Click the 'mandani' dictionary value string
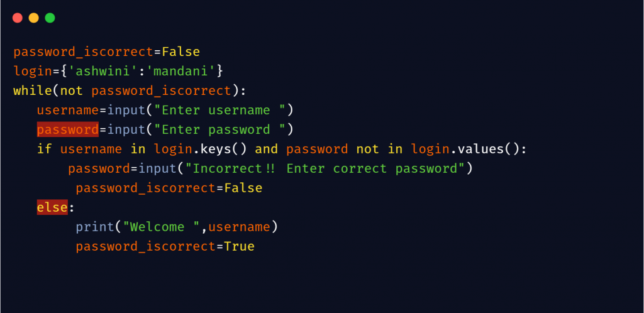This screenshot has height=313, width=644. coord(181,71)
